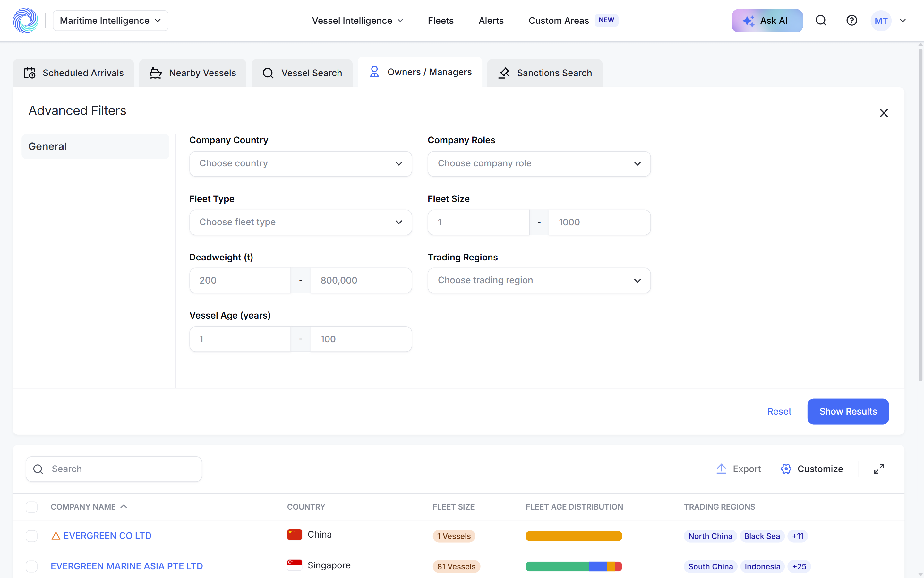Switch to Scheduled Arrivals tab

pos(73,73)
